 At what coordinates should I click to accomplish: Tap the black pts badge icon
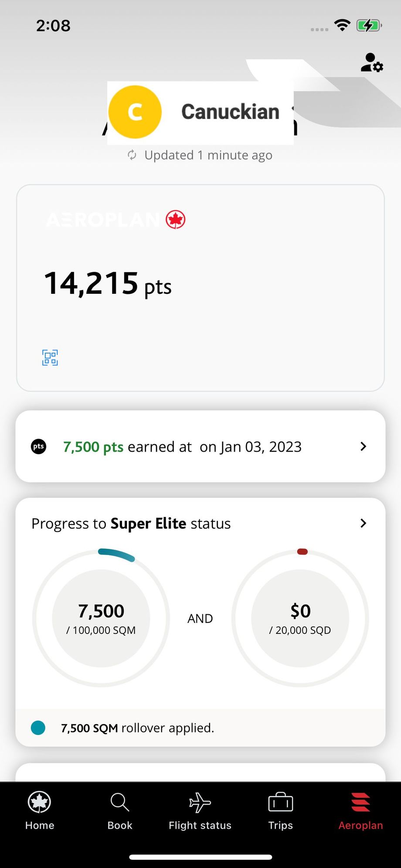pyautogui.click(x=39, y=446)
